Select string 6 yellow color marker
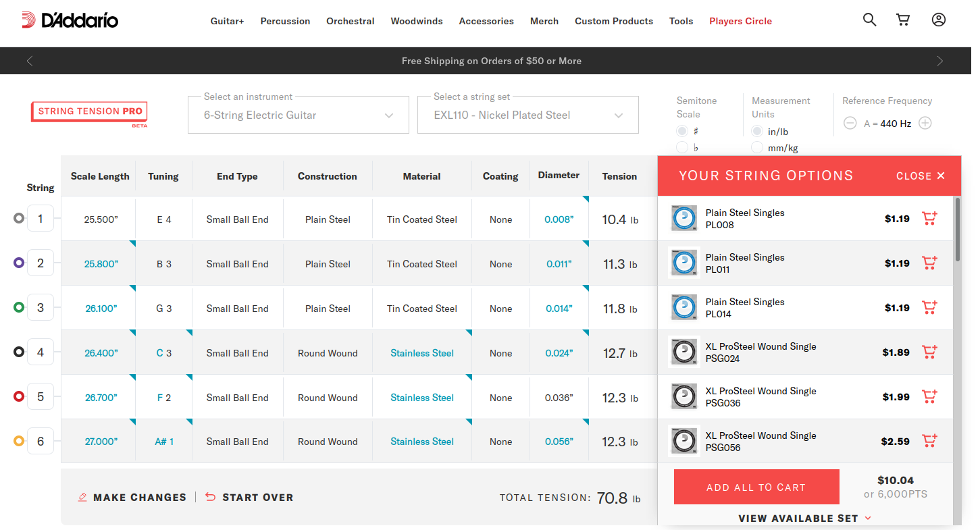Image resolution: width=980 pixels, height=530 pixels. [19, 441]
